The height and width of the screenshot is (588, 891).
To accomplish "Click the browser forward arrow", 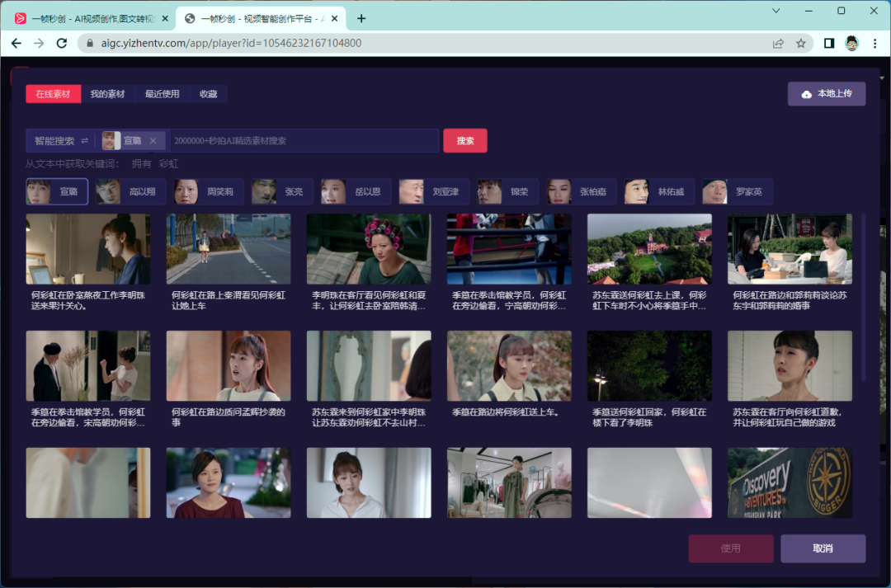I will click(39, 43).
